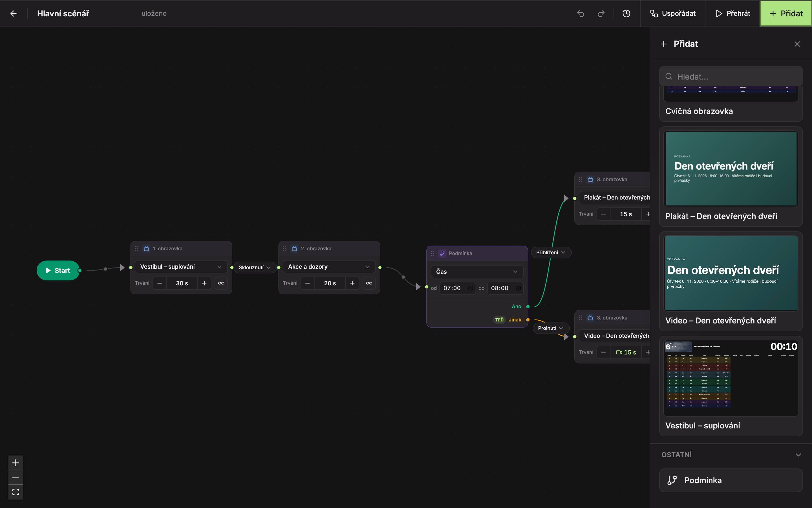Screen dimensions: 812x508
Task: Increase duration of 1. obrazovka
Action: 204,283
